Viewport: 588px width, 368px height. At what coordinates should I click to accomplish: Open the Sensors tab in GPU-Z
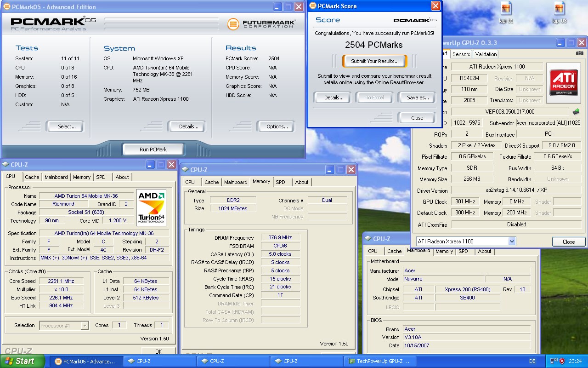pyautogui.click(x=461, y=54)
